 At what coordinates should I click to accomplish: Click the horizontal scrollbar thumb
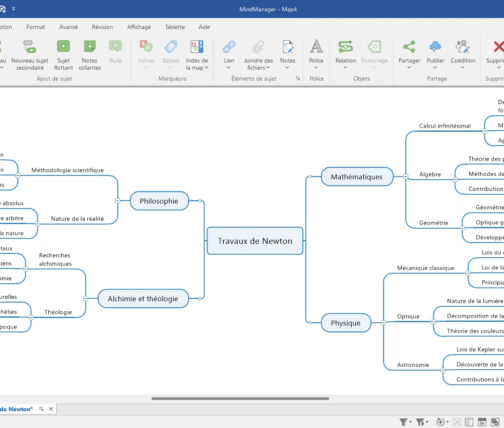[240, 399]
